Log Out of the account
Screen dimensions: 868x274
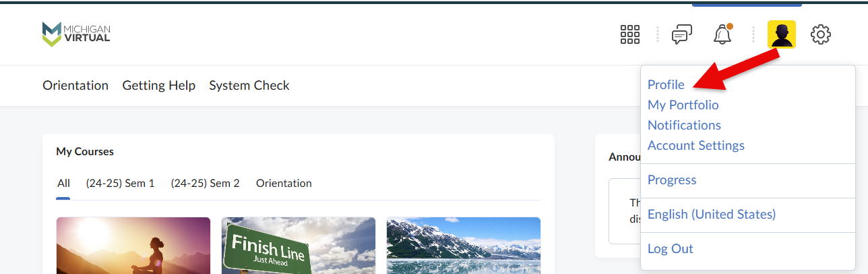pos(670,248)
